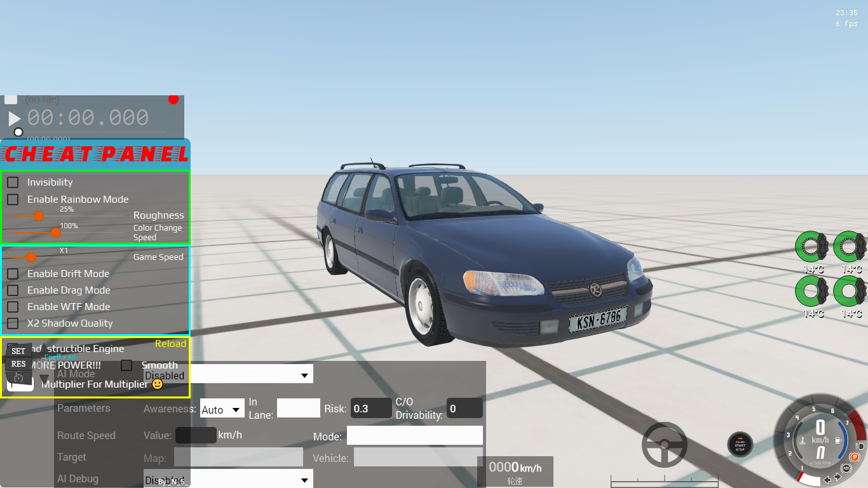Image resolution: width=868 pixels, height=488 pixels.
Task: Click the smiley face emoji icon
Action: (158, 384)
